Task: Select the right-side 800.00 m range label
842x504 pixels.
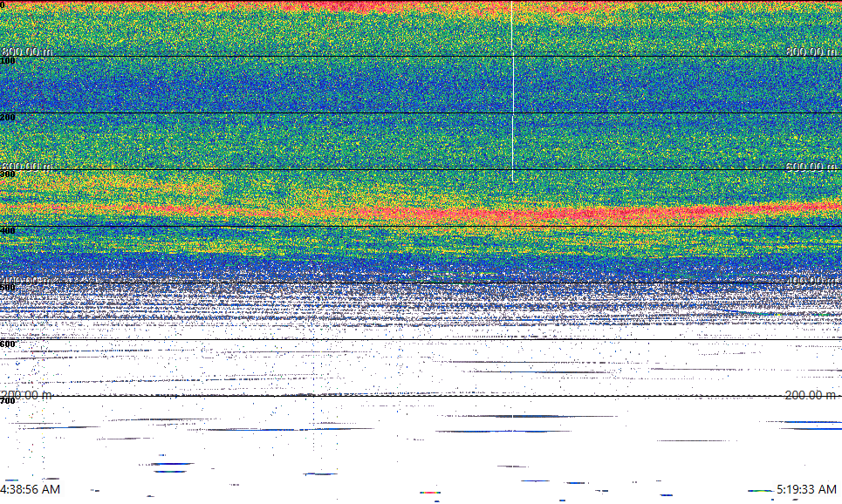Action: pyautogui.click(x=811, y=51)
